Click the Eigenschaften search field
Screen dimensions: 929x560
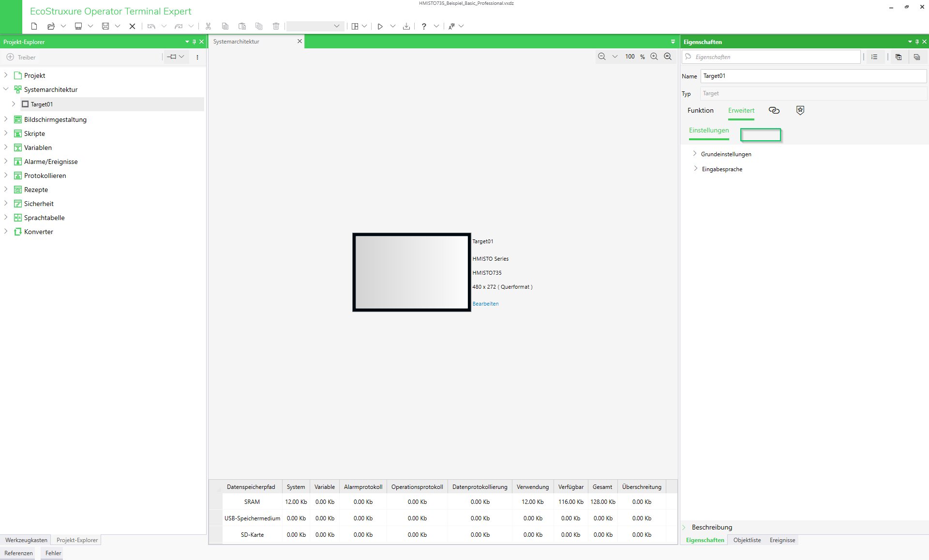[771, 57]
